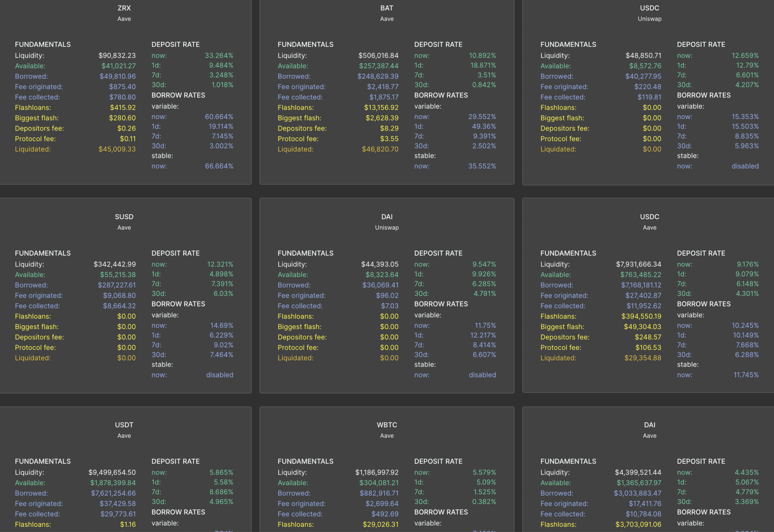The width and height of the screenshot is (774, 532).
Task: Click USDT flashloans value $1.16
Action: coord(128,525)
